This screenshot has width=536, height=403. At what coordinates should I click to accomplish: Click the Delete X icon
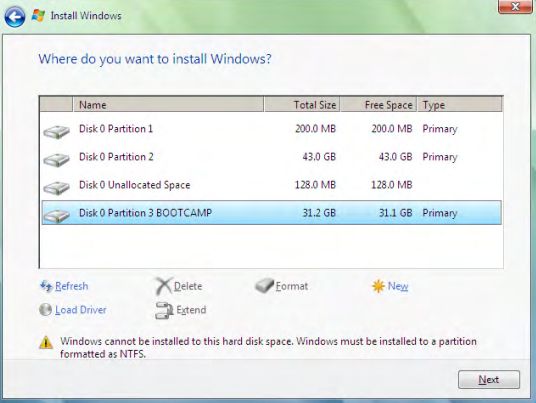point(164,286)
